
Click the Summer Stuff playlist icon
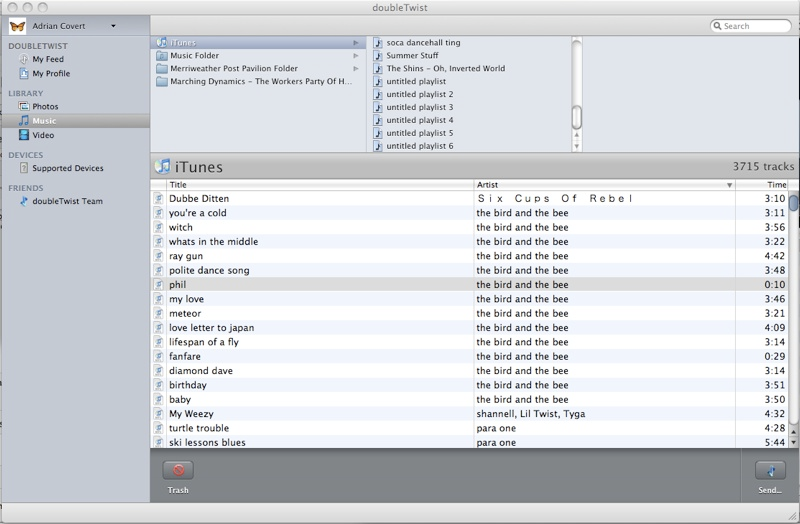378,56
